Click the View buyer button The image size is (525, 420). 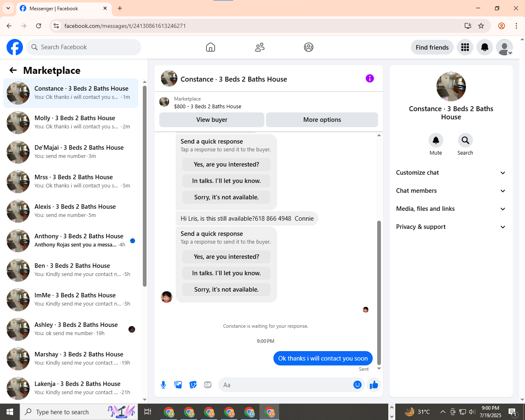[x=212, y=120]
